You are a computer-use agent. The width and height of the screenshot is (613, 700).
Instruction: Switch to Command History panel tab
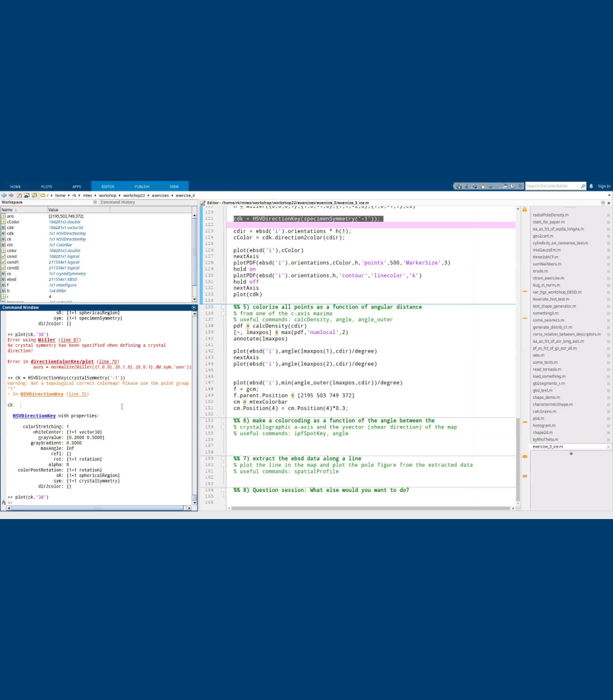tap(118, 202)
